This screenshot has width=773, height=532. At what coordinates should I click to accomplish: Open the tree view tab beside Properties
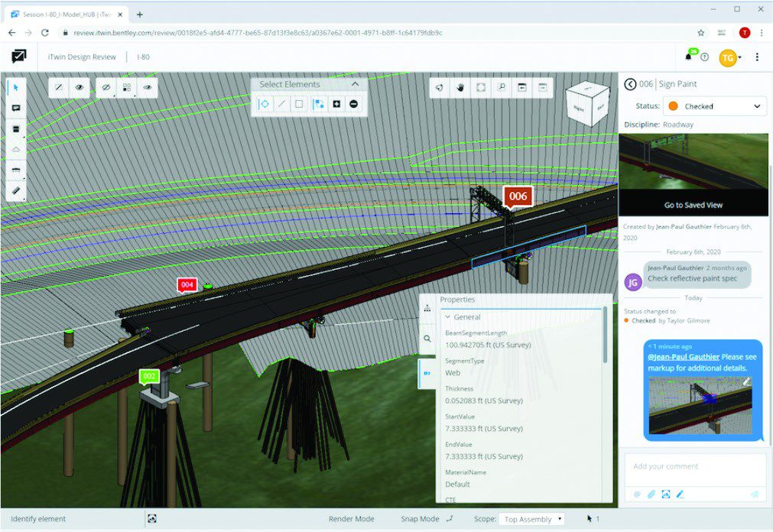pos(427,308)
